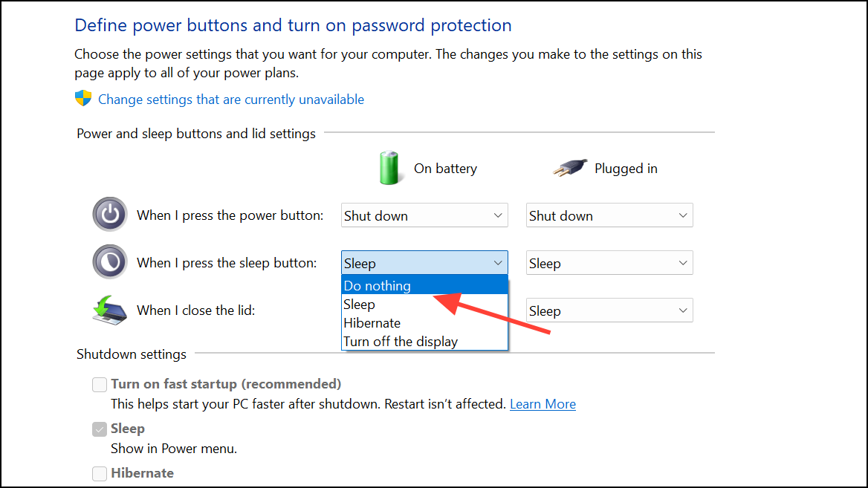Open Change settings currently unavailable link

point(231,100)
